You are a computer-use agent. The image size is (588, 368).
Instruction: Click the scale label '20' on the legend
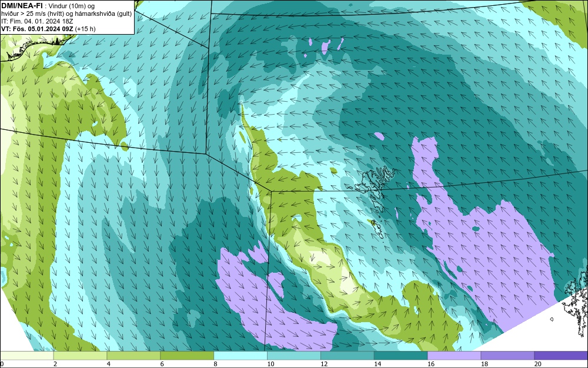[x=538, y=364]
